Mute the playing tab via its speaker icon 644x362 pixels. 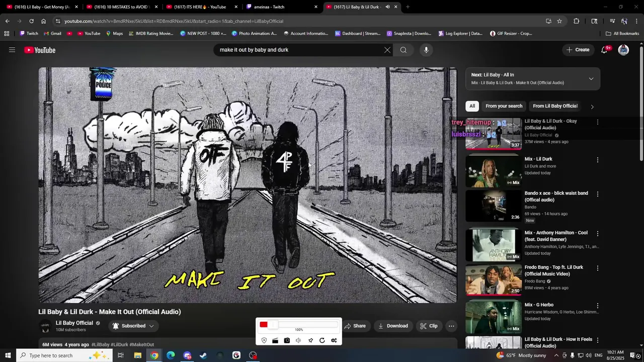click(x=387, y=7)
